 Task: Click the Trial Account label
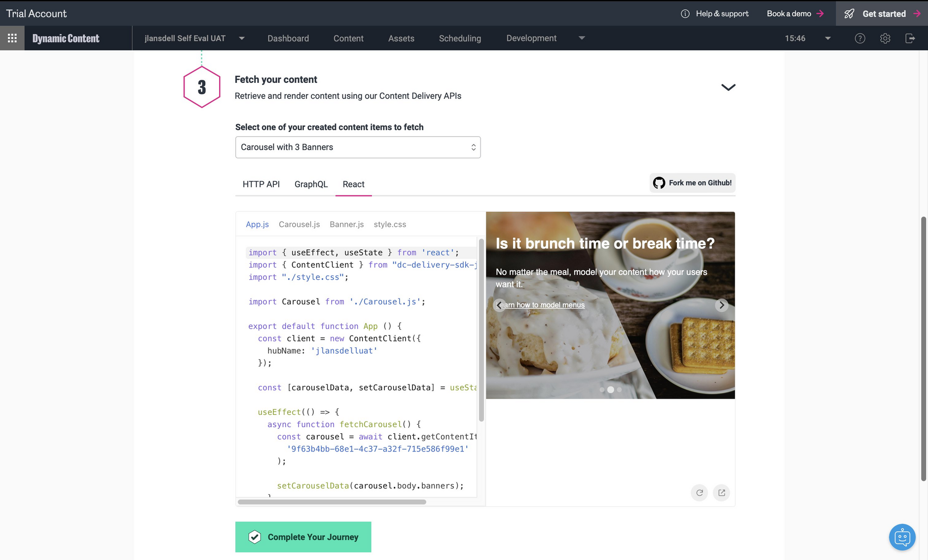(37, 14)
